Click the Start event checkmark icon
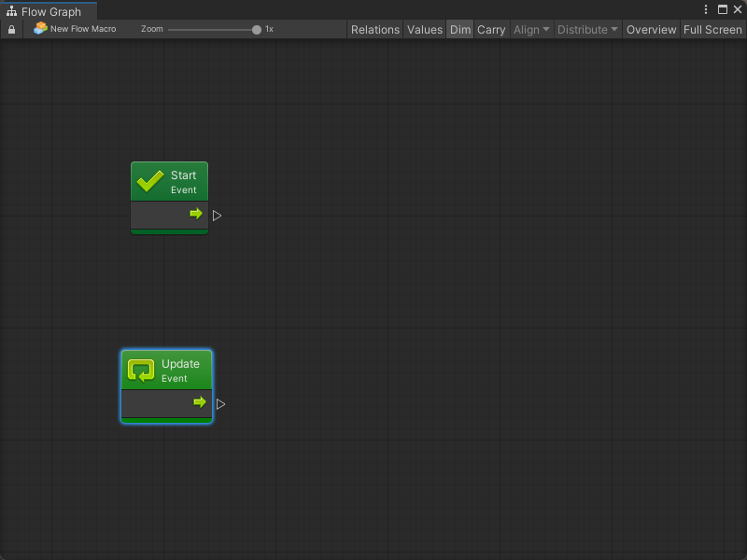The height and width of the screenshot is (560, 747). point(150,181)
